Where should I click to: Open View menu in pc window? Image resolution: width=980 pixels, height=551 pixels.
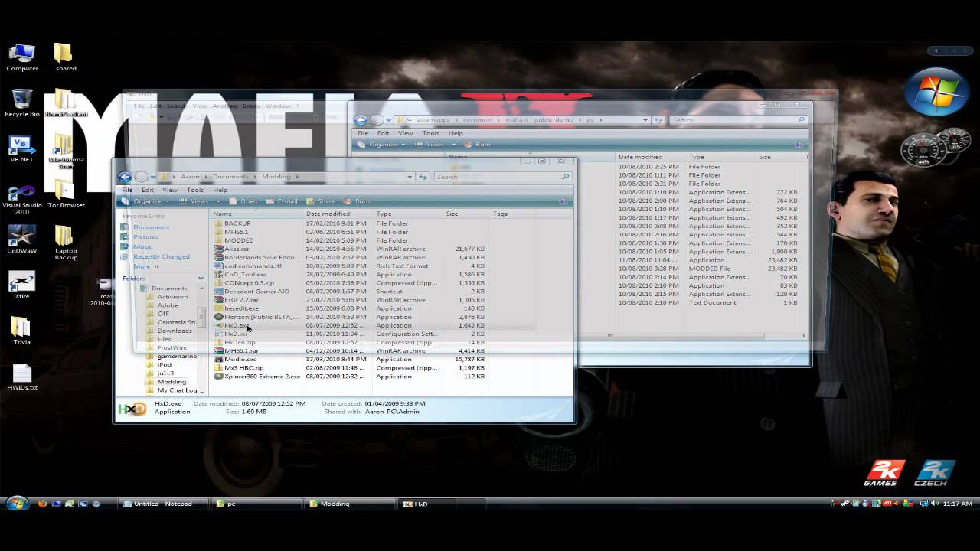pos(406,133)
